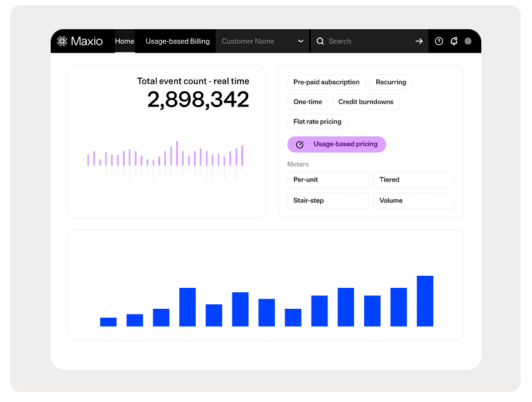532x402 pixels.
Task: Choose the Volume meter
Action: (414, 200)
